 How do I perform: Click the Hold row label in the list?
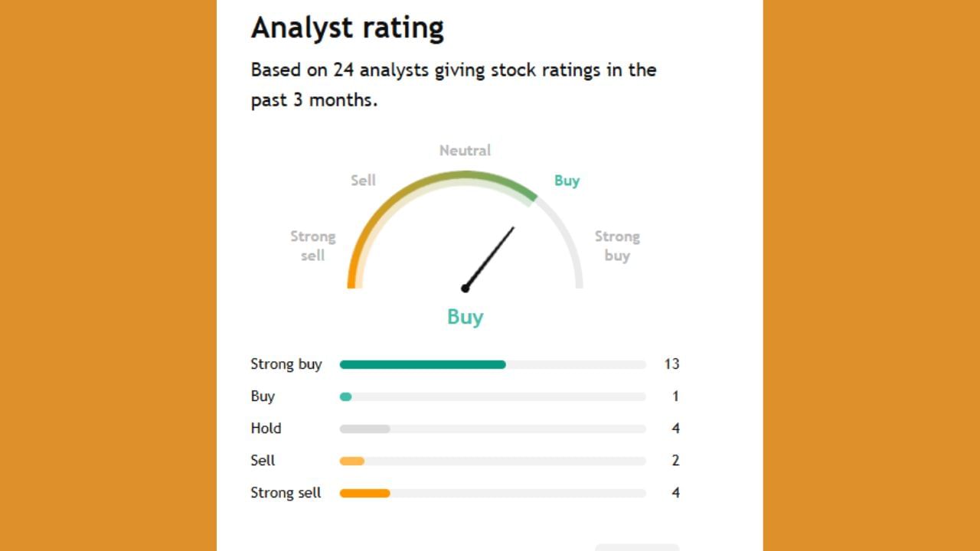(266, 429)
